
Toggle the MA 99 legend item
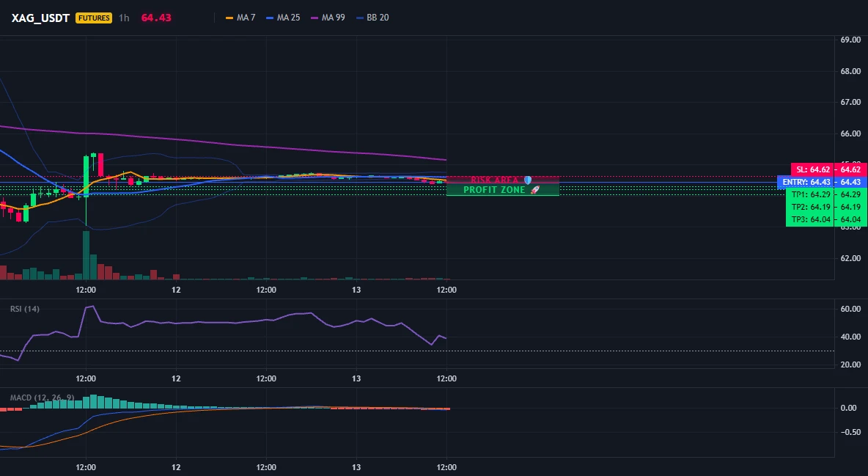coord(328,18)
